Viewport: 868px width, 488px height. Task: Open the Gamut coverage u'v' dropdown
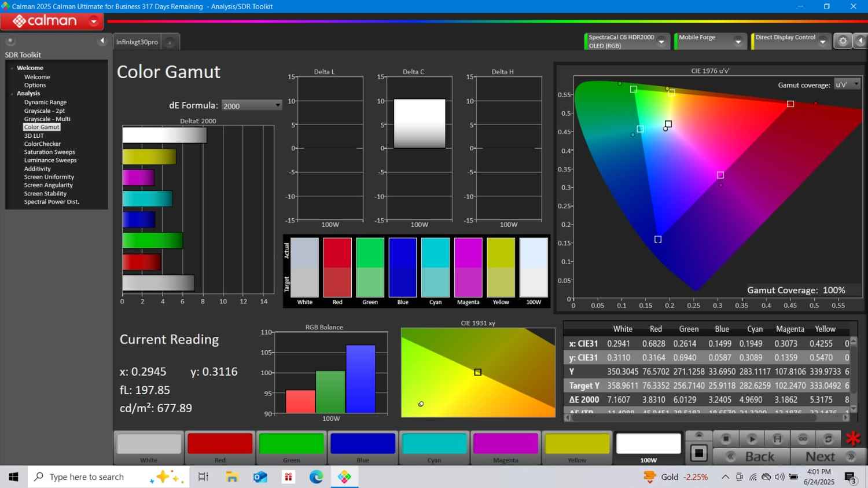click(x=847, y=85)
